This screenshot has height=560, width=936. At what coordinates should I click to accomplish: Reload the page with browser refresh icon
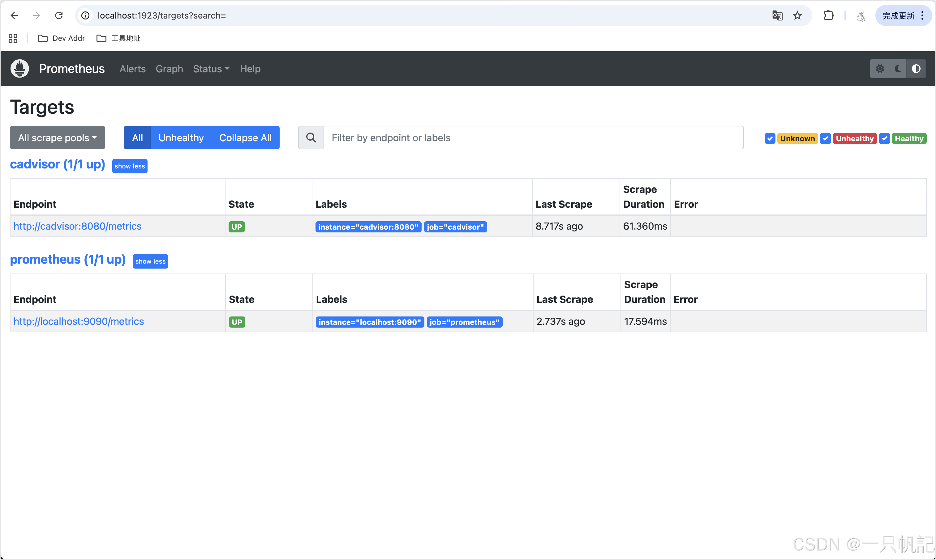click(58, 15)
